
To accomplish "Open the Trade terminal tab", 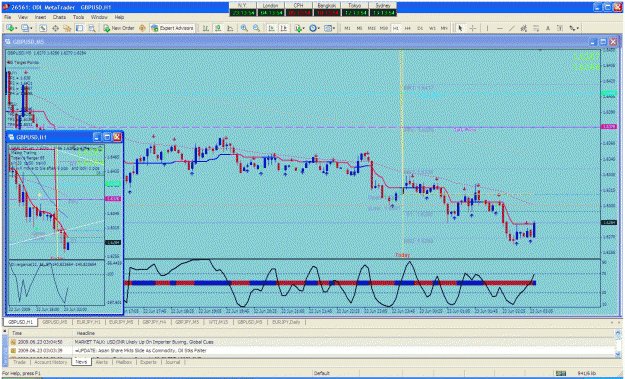I will (19, 362).
